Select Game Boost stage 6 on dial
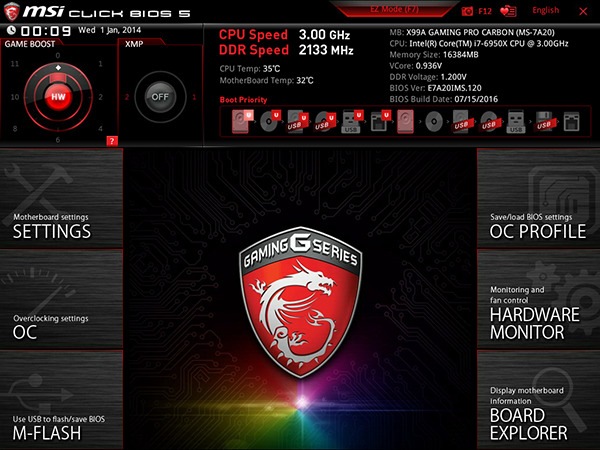The width and height of the screenshot is (600, 450). 58,140
